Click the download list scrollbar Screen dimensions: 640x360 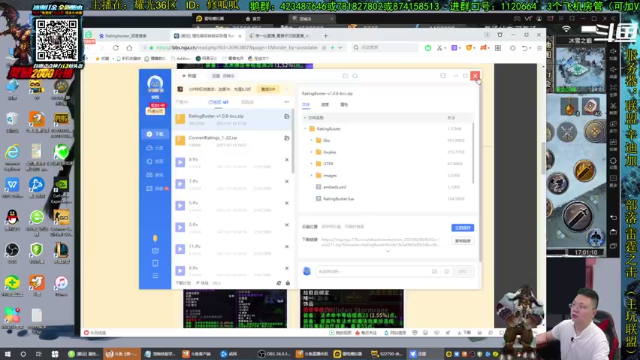[x=293, y=141]
